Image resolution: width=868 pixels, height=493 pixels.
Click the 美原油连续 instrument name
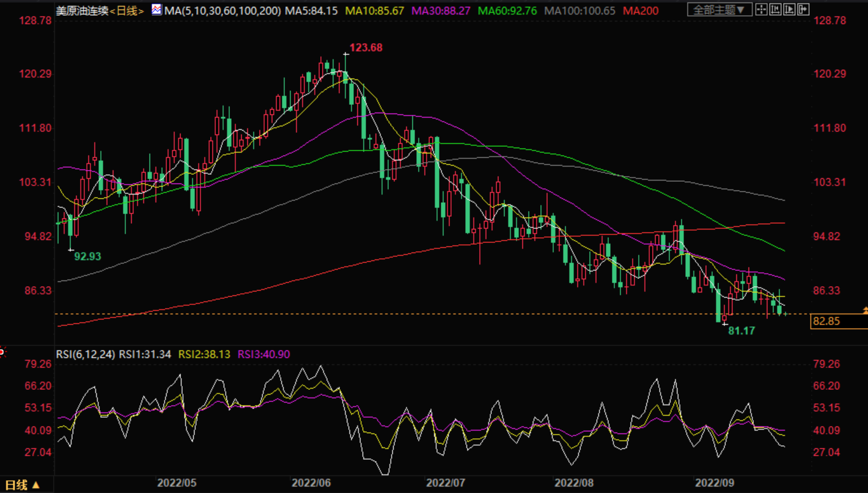82,11
